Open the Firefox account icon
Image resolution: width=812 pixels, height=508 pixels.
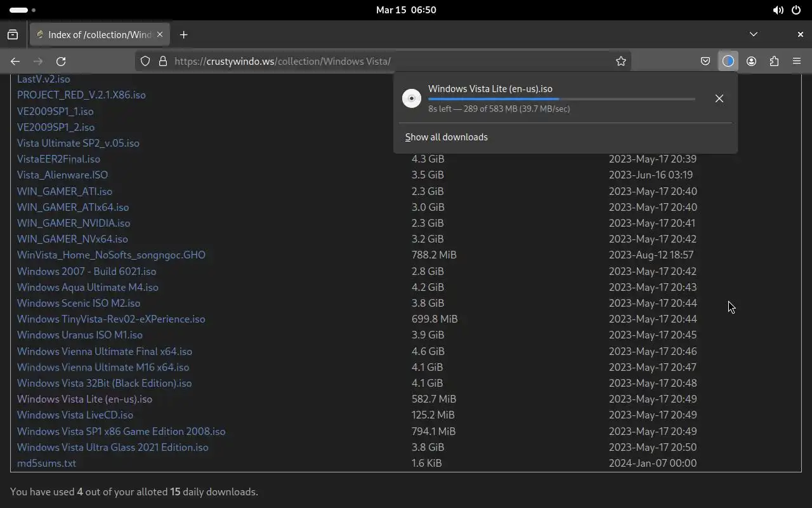(751, 62)
